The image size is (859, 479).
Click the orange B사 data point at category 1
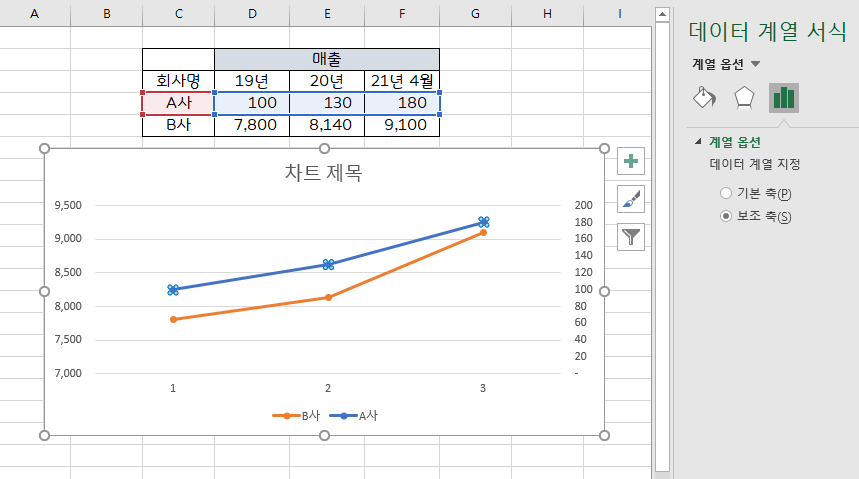click(173, 320)
